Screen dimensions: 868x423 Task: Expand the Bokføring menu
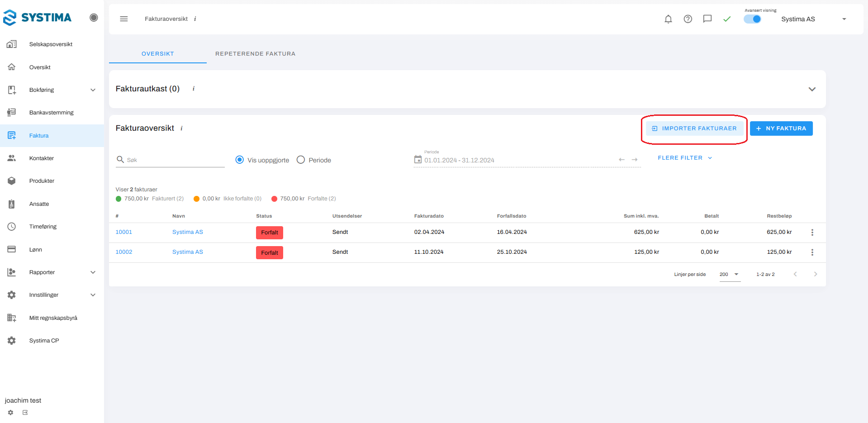point(52,90)
